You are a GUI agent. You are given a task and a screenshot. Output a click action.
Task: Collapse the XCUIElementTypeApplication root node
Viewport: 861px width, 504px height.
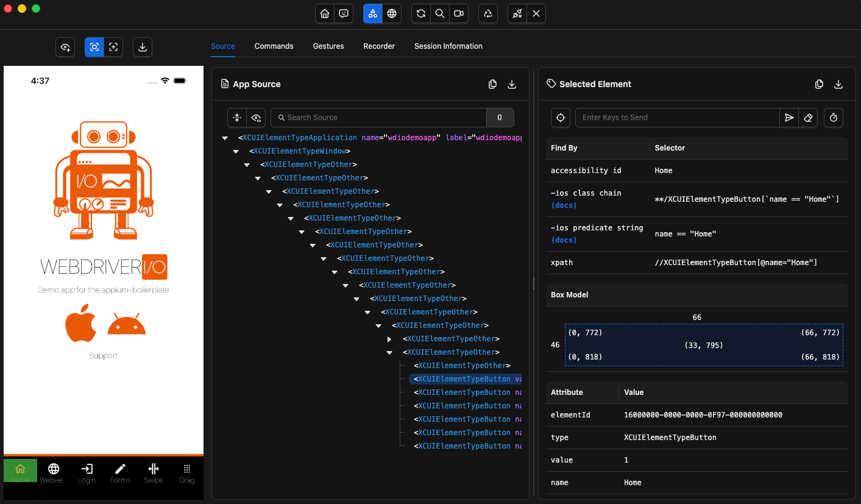(225, 138)
